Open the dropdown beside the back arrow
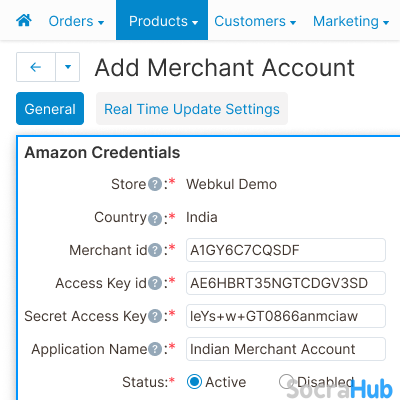The height and width of the screenshot is (400, 400). tap(68, 67)
